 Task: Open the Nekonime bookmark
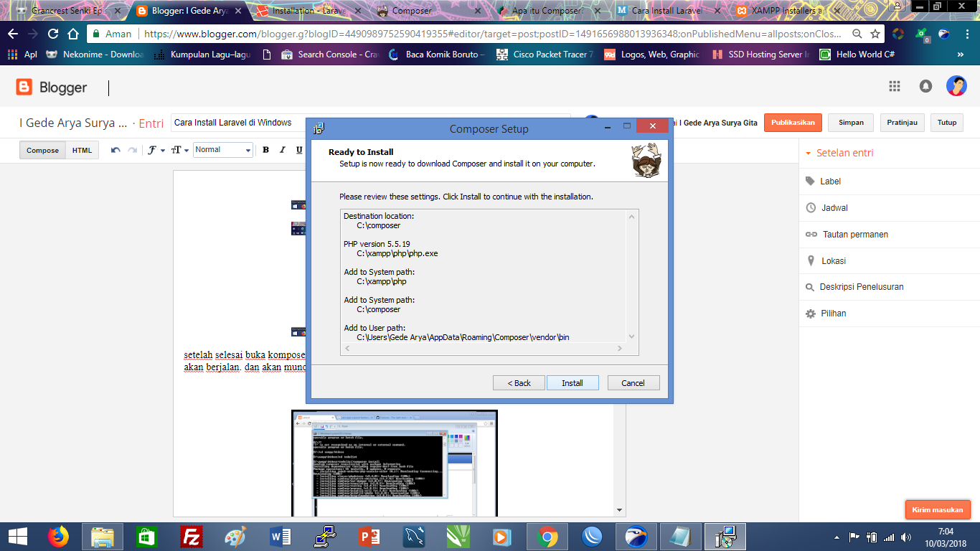click(94, 55)
